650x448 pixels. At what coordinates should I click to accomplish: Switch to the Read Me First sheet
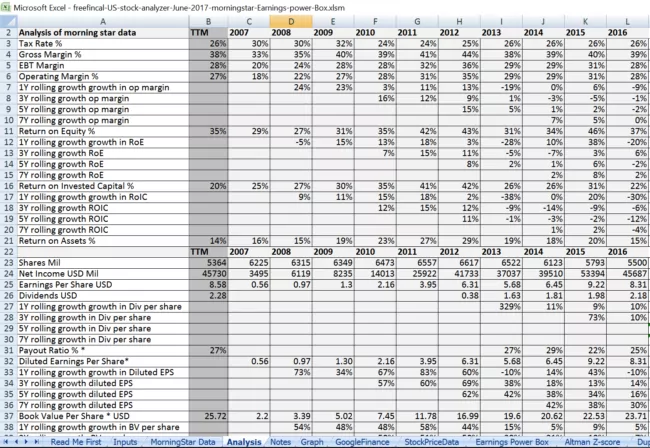76,441
